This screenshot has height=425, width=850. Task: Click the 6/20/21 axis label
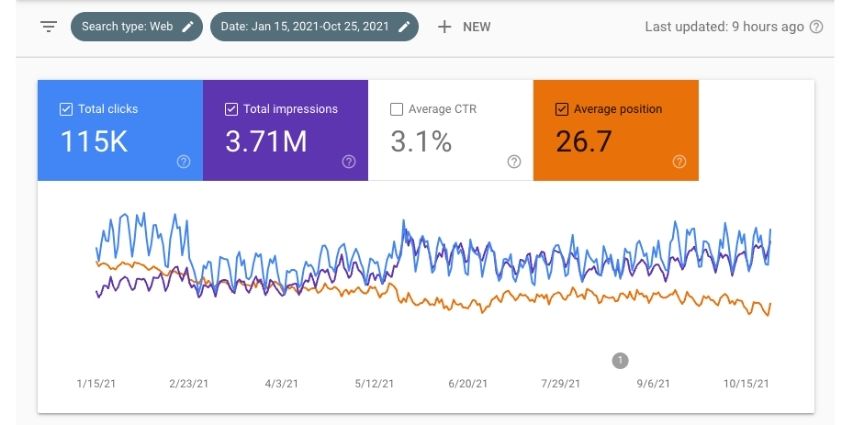pos(468,384)
